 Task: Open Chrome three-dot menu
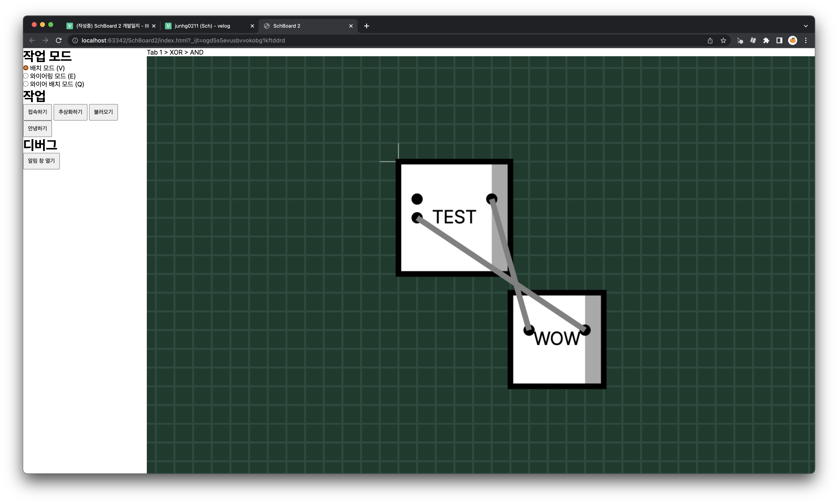click(x=806, y=40)
